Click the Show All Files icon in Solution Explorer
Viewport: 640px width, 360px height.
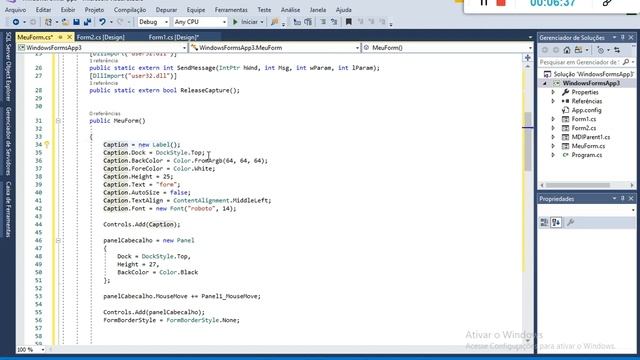point(578,50)
